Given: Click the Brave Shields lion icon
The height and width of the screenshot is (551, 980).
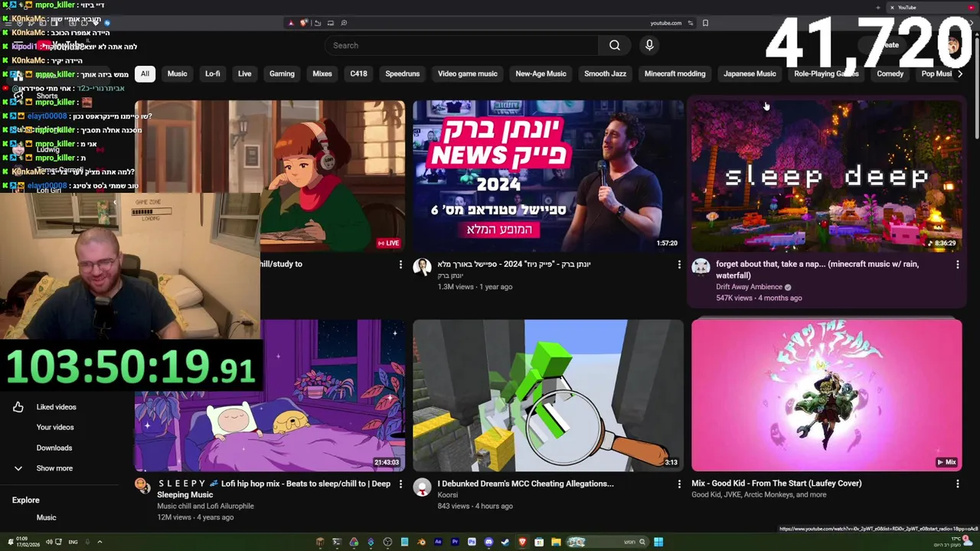Looking at the screenshot, I should (304, 23).
